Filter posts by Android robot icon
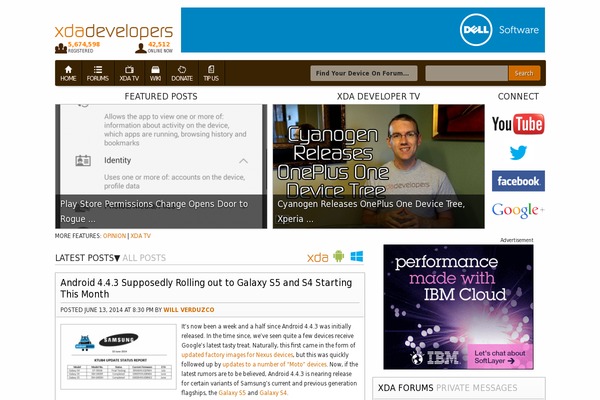 (339, 257)
